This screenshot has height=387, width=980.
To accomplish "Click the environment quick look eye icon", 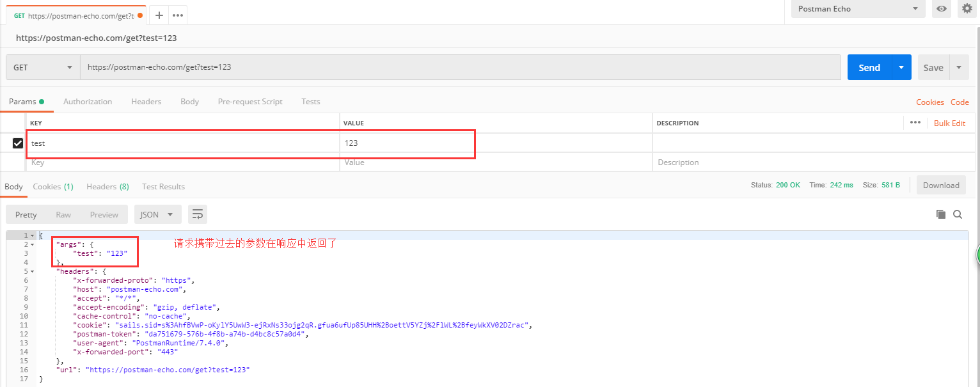I will pos(941,9).
